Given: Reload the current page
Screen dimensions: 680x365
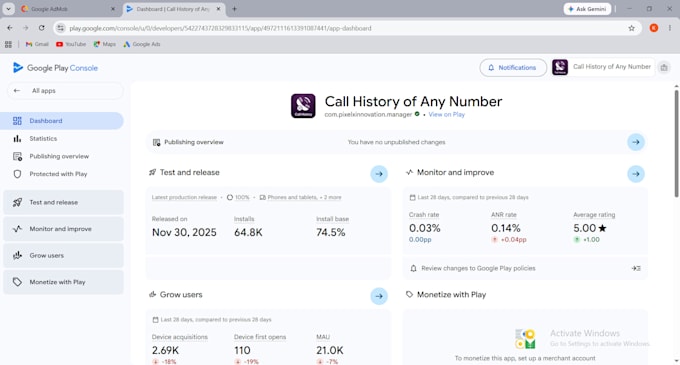Looking at the screenshot, I should tap(42, 28).
